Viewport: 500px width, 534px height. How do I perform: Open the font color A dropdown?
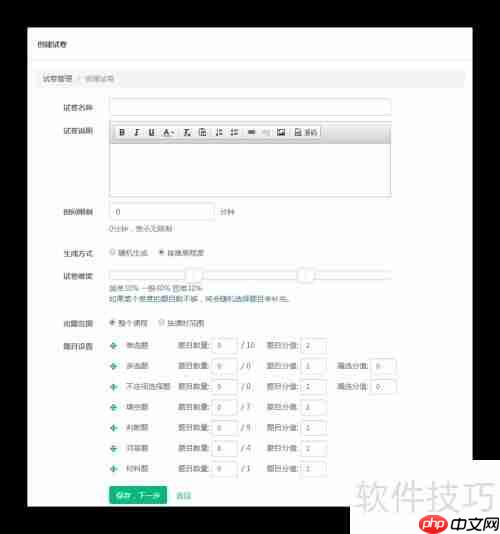pyautogui.click(x=169, y=132)
